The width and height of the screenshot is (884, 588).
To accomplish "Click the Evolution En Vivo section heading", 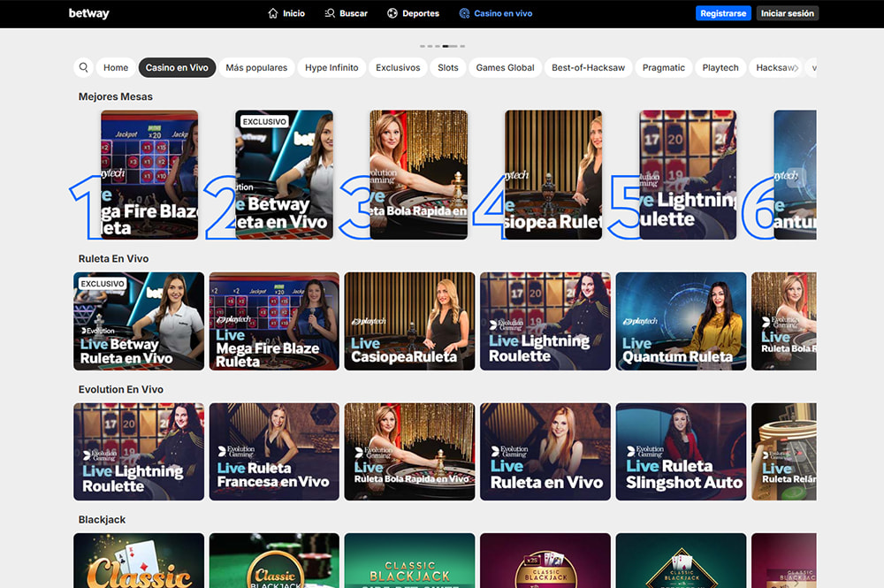I will (120, 390).
